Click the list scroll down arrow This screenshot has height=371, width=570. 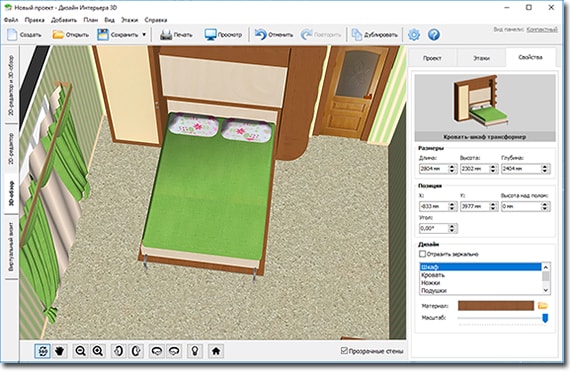(546, 290)
